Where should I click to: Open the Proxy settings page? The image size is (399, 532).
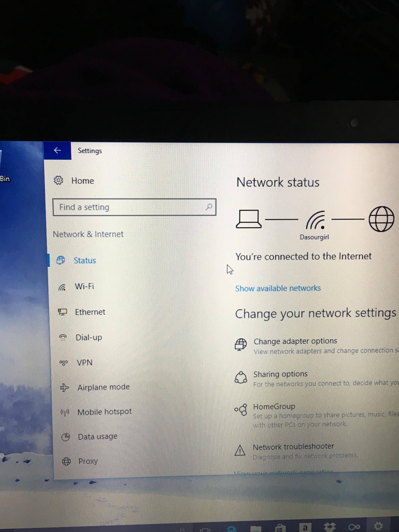[88, 461]
